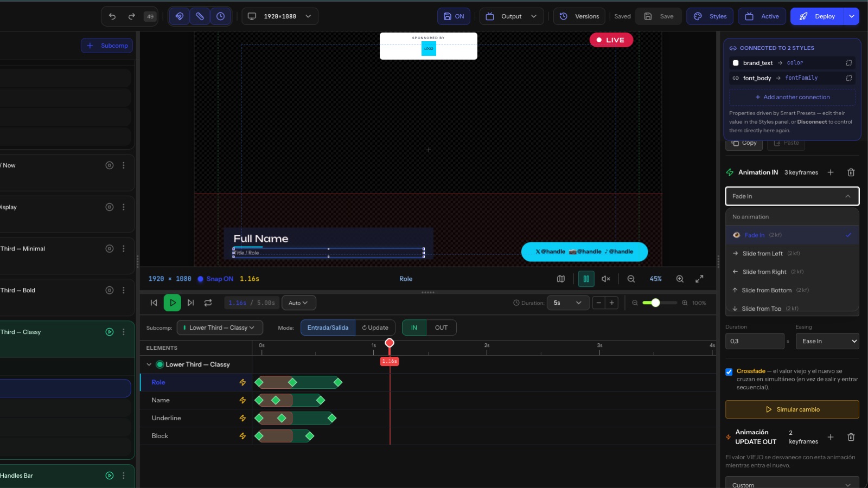Toggle Snap ON in canvas status bar
This screenshot has height=488, width=868.
(215, 279)
